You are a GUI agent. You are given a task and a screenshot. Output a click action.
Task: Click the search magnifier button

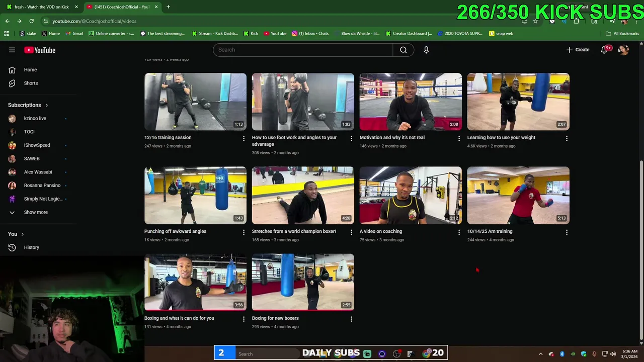[x=404, y=50]
